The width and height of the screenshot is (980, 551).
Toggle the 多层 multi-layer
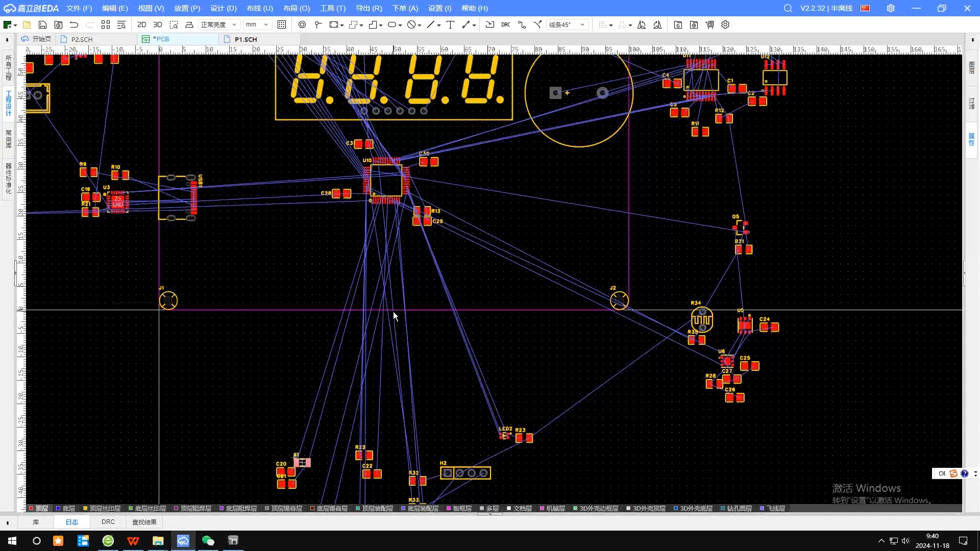[489, 509]
